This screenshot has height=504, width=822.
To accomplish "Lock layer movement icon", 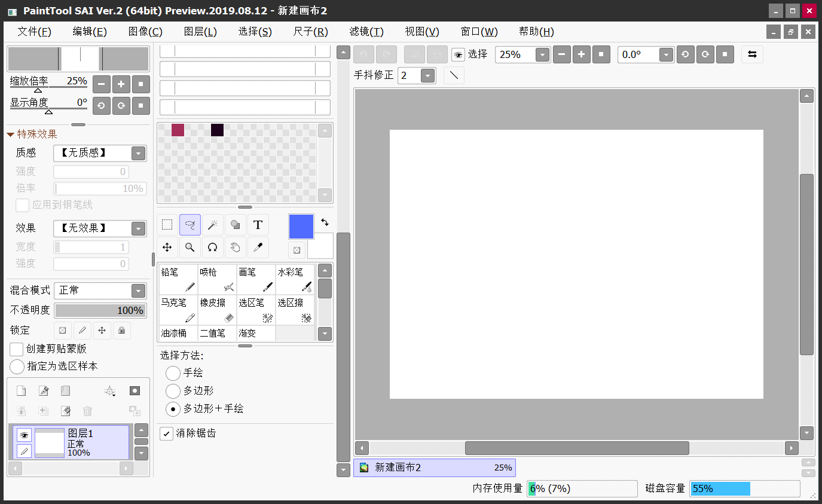I will [102, 330].
